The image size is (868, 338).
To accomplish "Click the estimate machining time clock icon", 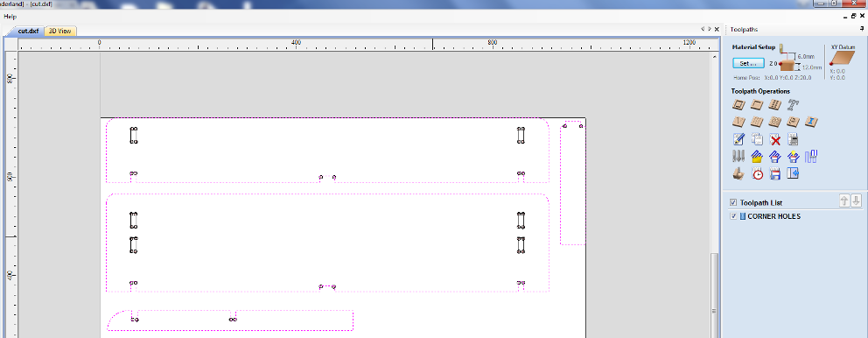I will pos(757,174).
